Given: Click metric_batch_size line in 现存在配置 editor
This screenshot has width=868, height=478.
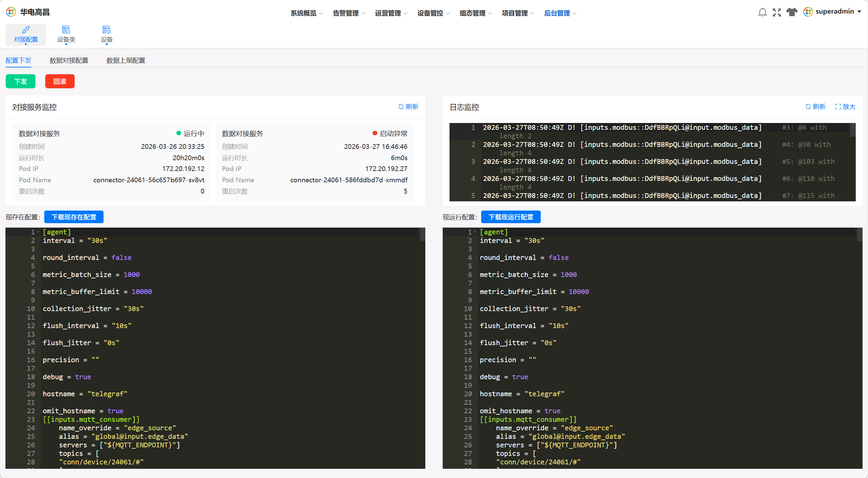Looking at the screenshot, I should [x=91, y=275].
